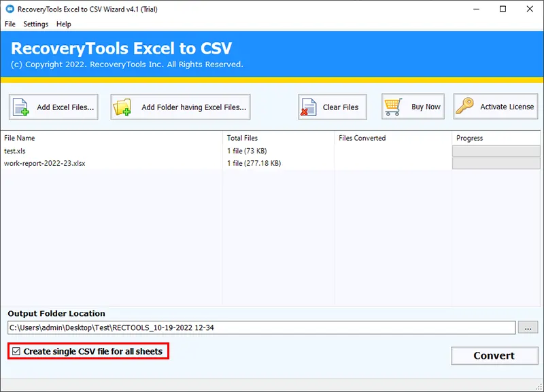Open the Settings menu
The image size is (544, 392).
pyautogui.click(x=36, y=24)
